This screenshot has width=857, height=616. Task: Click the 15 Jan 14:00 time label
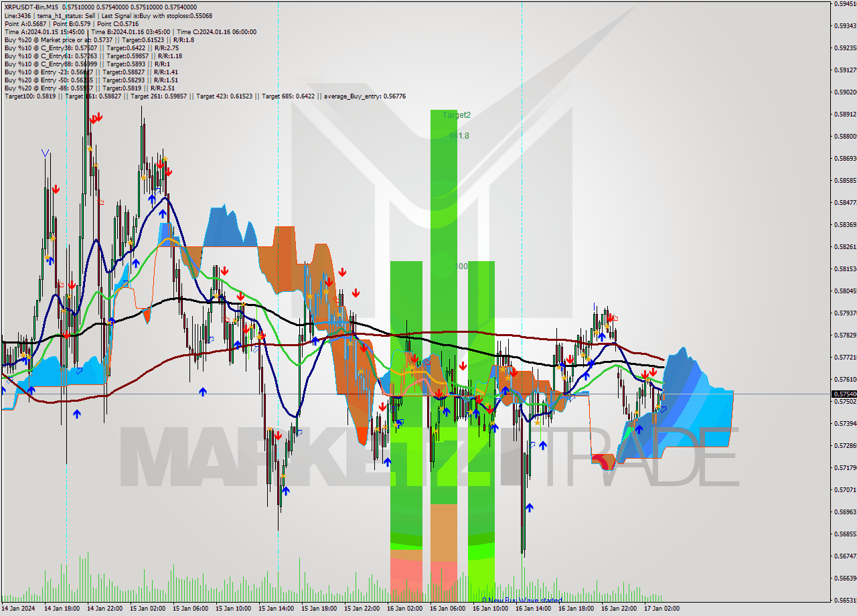[276, 609]
